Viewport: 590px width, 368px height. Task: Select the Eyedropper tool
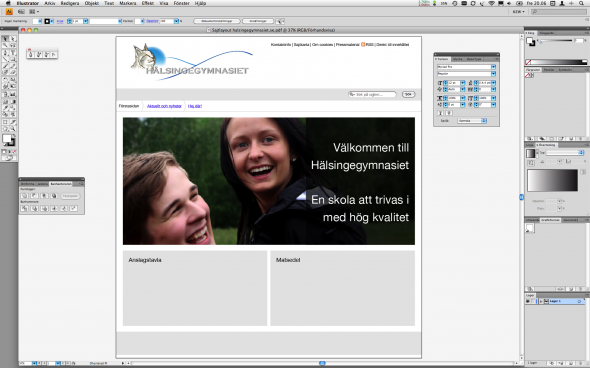pos(5,108)
